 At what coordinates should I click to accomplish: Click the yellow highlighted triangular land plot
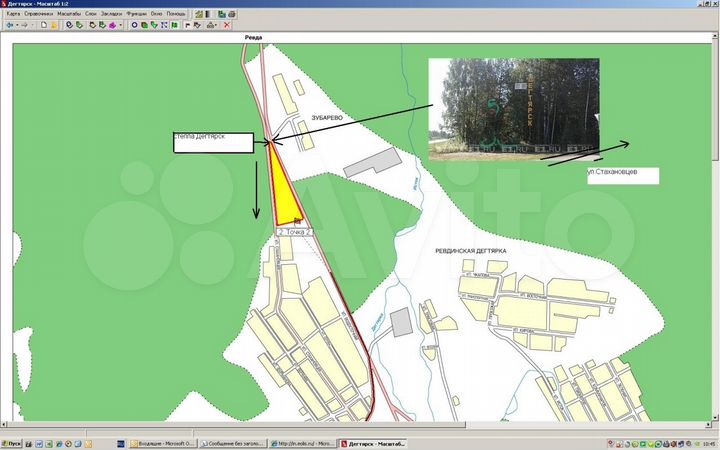pyautogui.click(x=286, y=195)
